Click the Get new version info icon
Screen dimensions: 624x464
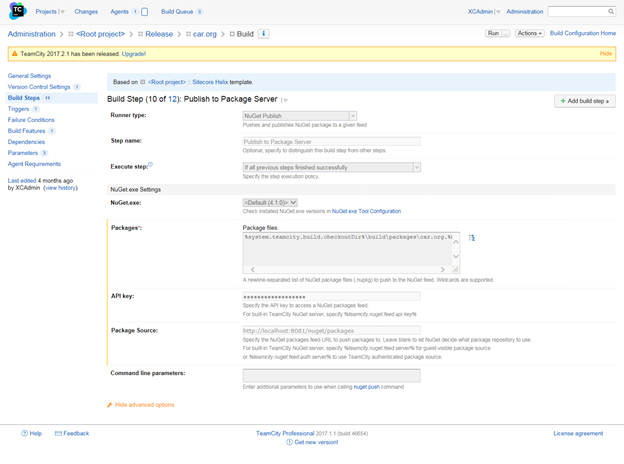pos(289,442)
